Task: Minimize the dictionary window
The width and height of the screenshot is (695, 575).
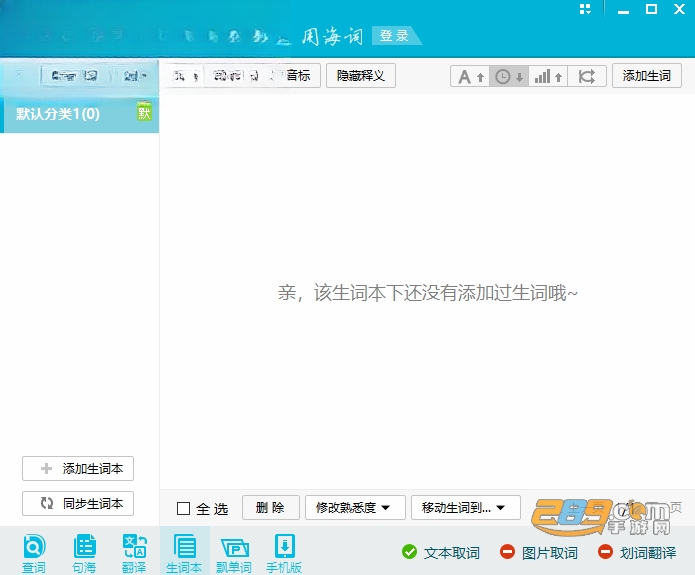Action: (623, 10)
